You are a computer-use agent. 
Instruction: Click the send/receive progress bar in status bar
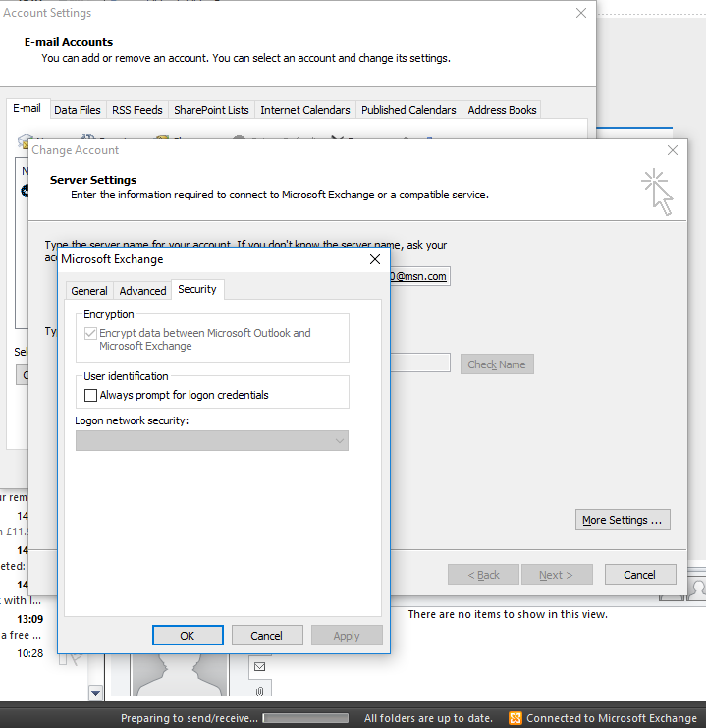pos(305,718)
